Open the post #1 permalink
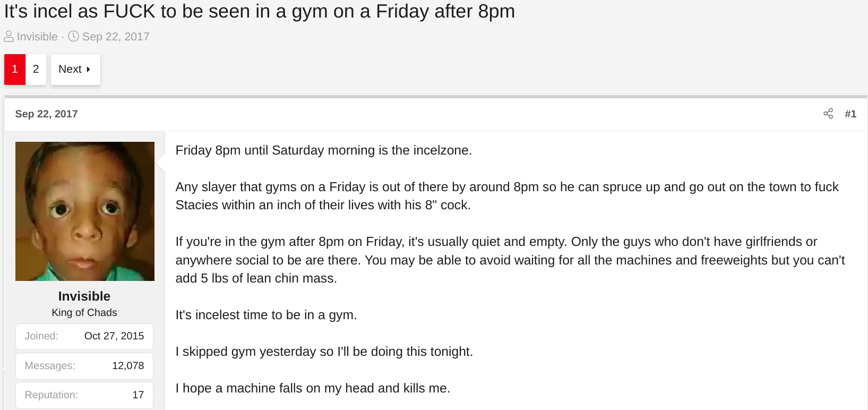This screenshot has width=868, height=410. click(x=850, y=114)
